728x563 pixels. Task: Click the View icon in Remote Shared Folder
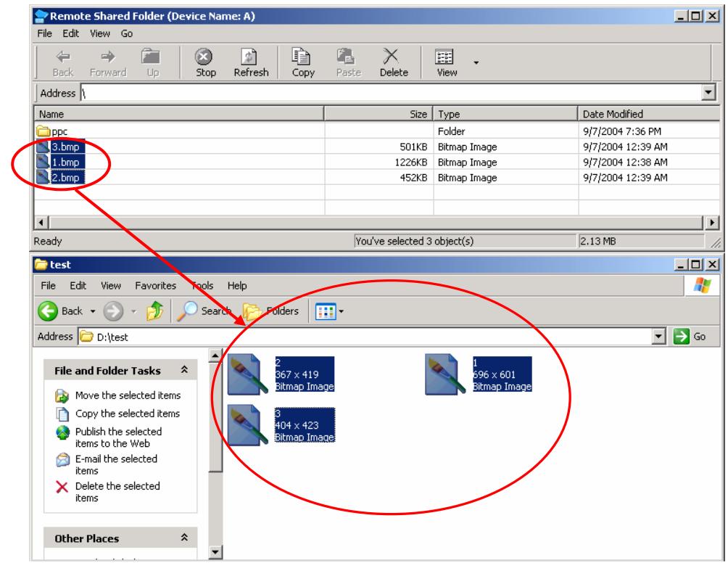click(x=446, y=63)
